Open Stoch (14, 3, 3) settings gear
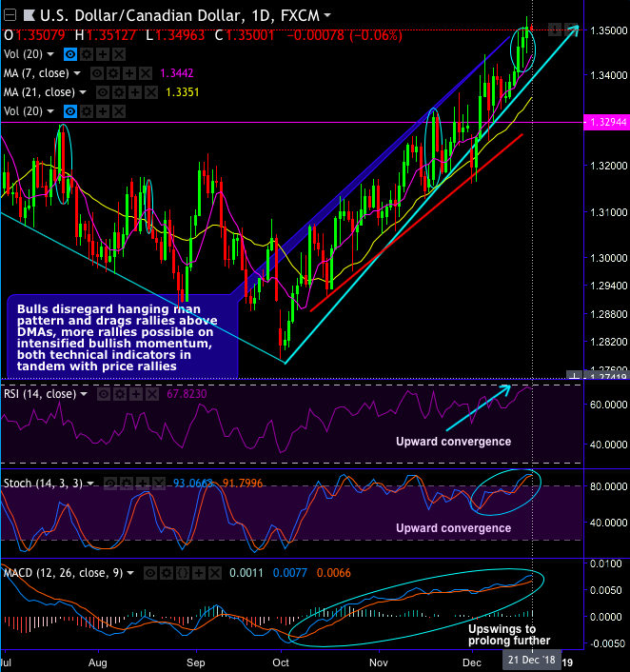Image resolution: width=630 pixels, height=672 pixels. tap(127, 484)
